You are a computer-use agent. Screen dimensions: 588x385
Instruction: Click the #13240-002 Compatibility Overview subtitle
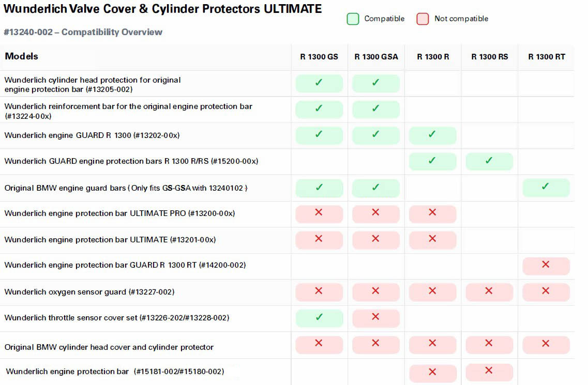[x=83, y=32]
